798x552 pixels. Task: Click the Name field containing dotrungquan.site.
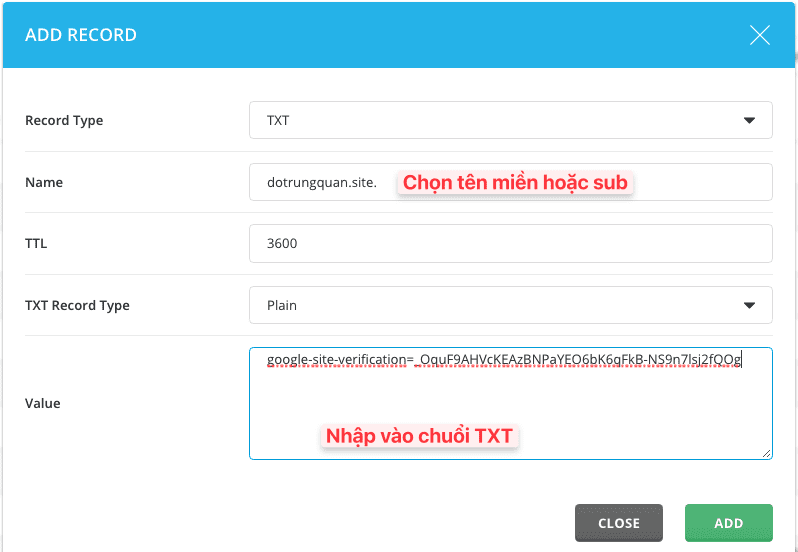(322, 183)
